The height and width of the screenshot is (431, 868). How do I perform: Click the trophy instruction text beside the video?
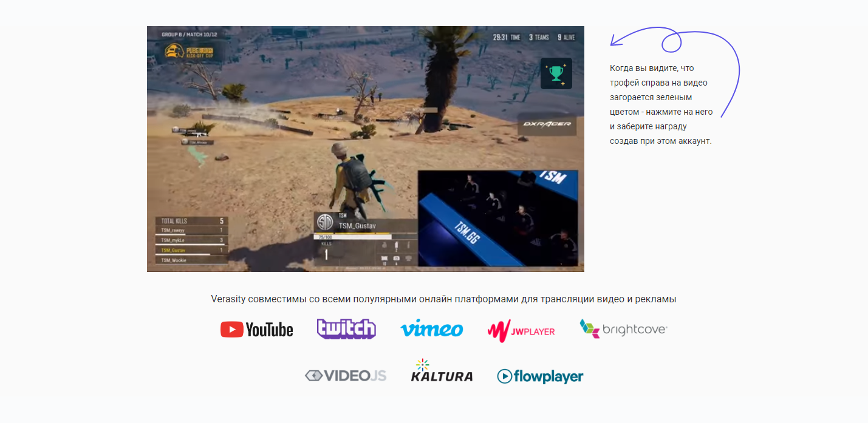coord(660,104)
